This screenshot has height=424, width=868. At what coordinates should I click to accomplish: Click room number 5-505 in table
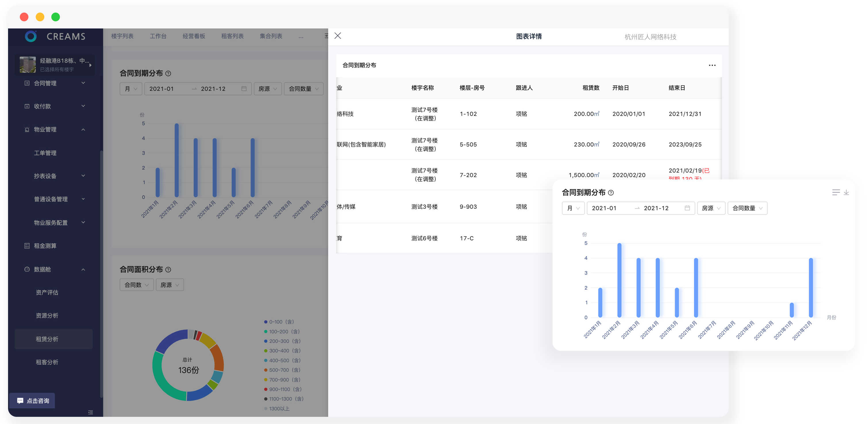468,144
